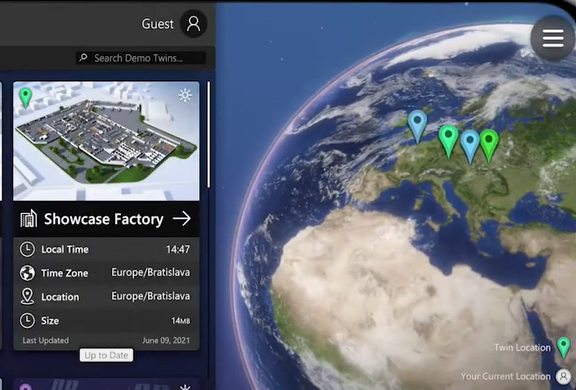Click the twin list vertical scrollbar

209,134
